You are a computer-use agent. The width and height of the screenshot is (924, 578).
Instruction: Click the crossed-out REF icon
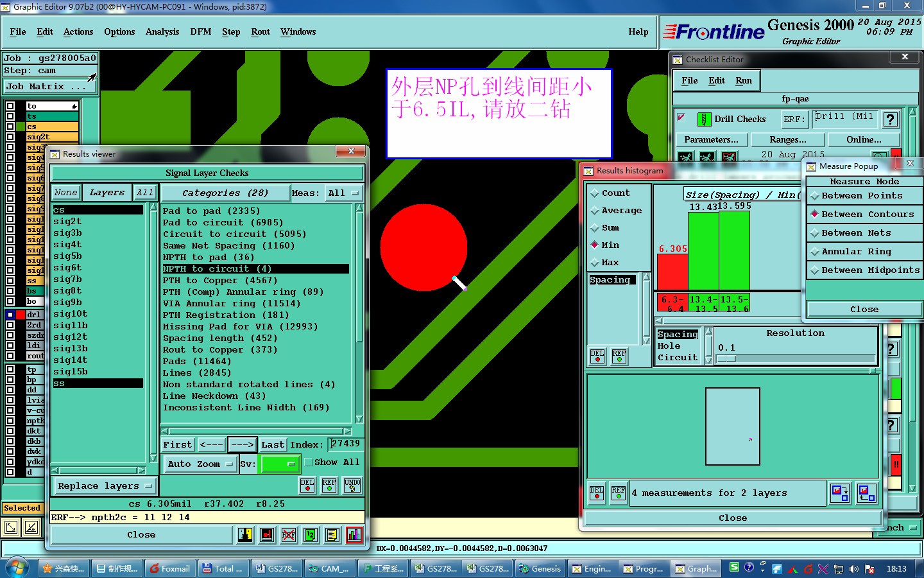pyautogui.click(x=289, y=534)
